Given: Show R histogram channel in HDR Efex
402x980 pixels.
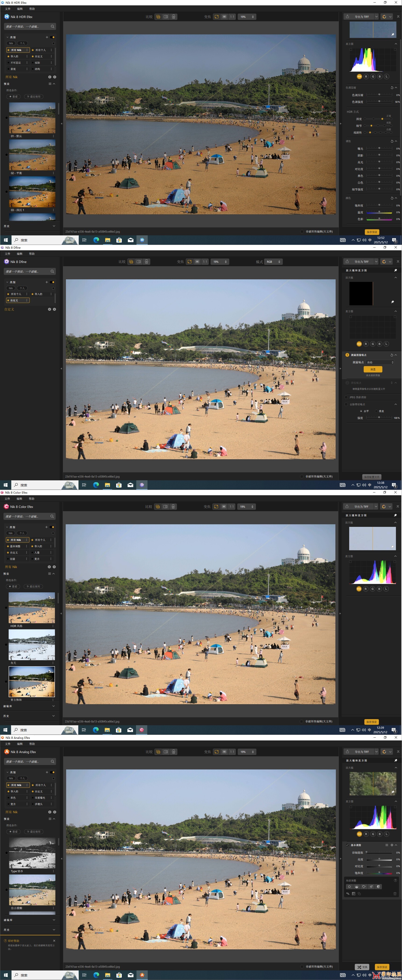Looking at the screenshot, I should [366, 77].
